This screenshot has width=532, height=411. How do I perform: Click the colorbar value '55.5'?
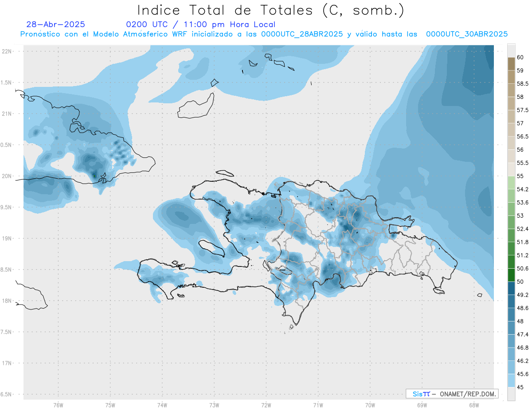523,163
